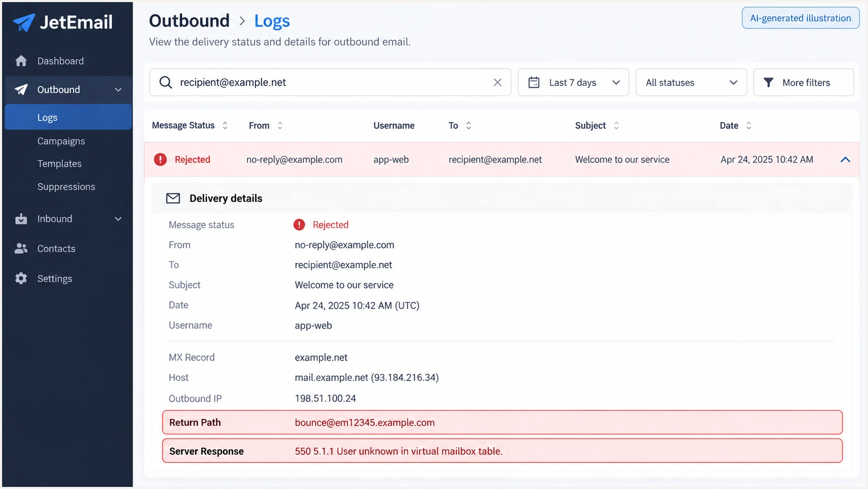
Task: Open the Logs sidebar item
Action: pos(68,117)
